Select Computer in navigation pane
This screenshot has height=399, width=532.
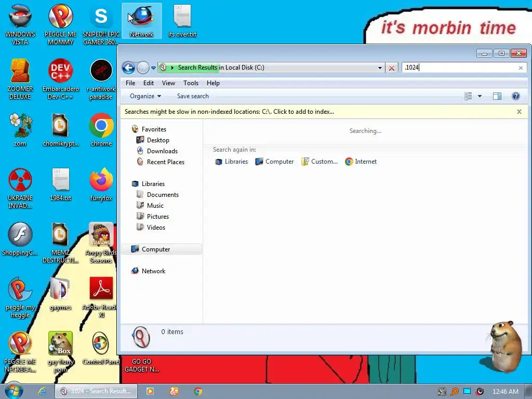tap(162, 249)
